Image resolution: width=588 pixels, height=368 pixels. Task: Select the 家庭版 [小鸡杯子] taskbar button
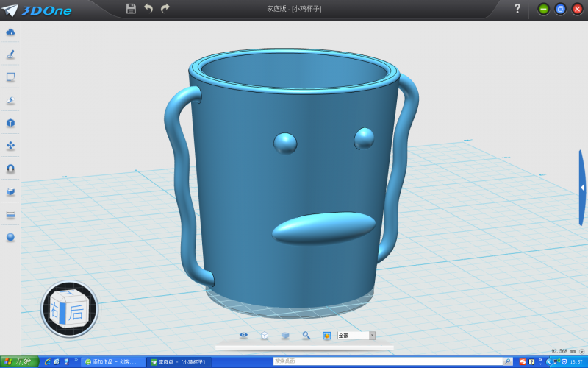click(179, 362)
